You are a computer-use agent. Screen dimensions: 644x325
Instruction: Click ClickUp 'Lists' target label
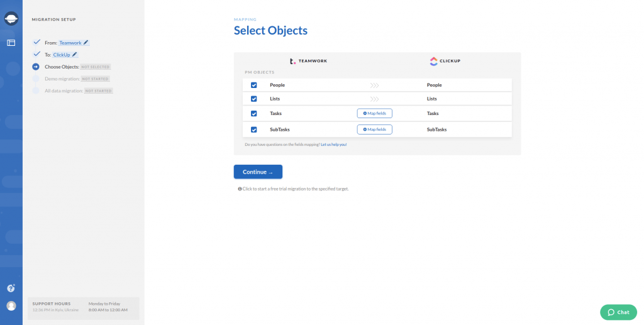431,99
